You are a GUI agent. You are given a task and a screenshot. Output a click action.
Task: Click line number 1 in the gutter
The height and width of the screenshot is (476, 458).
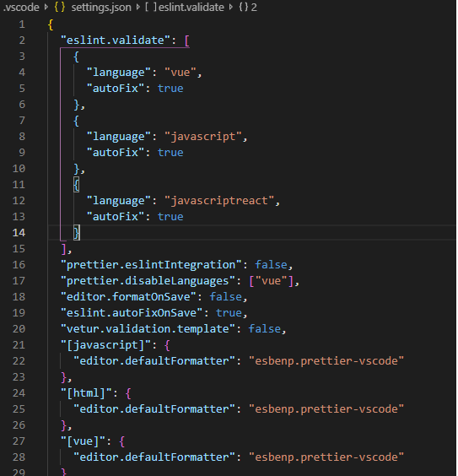point(22,24)
